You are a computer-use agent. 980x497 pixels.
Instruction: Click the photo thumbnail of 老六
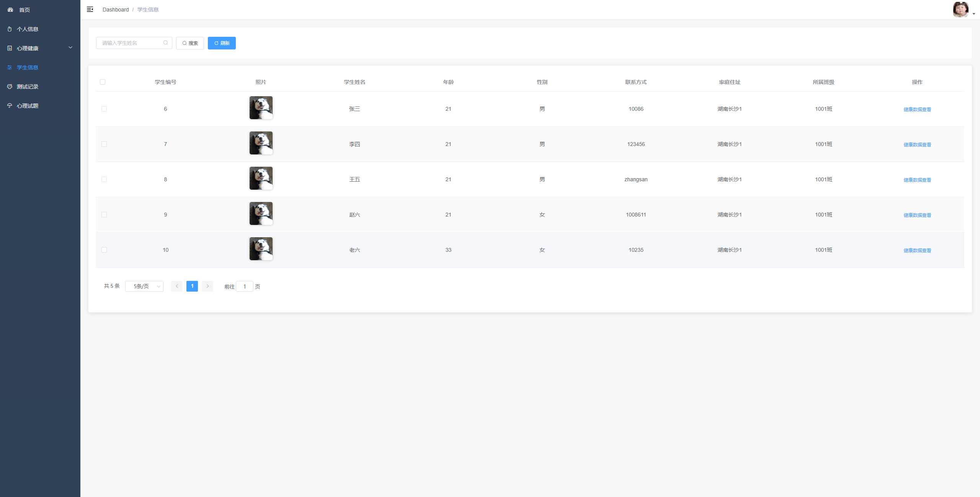261,249
